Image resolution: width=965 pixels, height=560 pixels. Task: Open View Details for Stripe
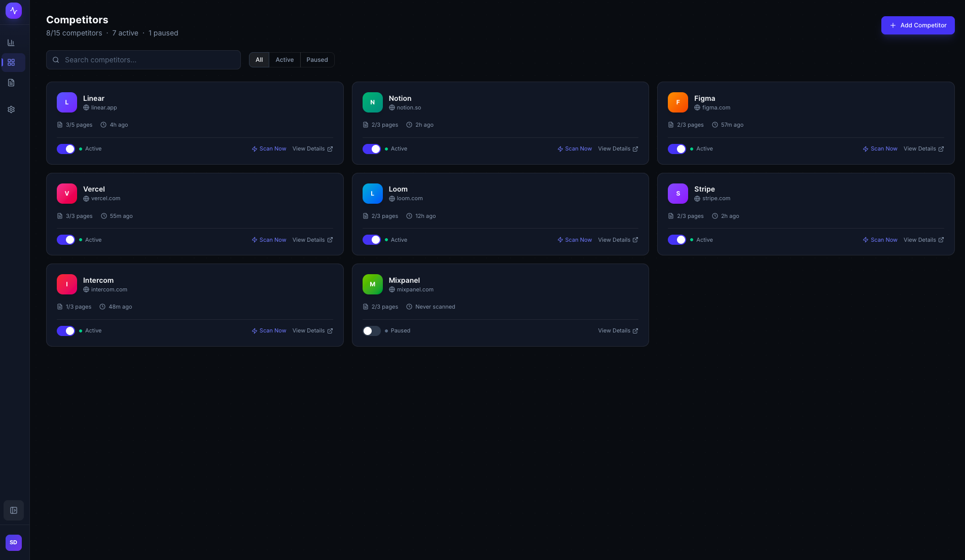click(923, 240)
